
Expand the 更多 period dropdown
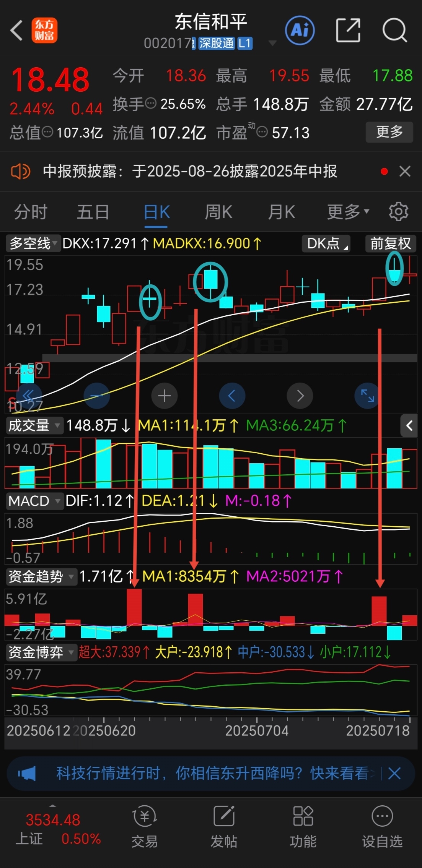point(348,212)
